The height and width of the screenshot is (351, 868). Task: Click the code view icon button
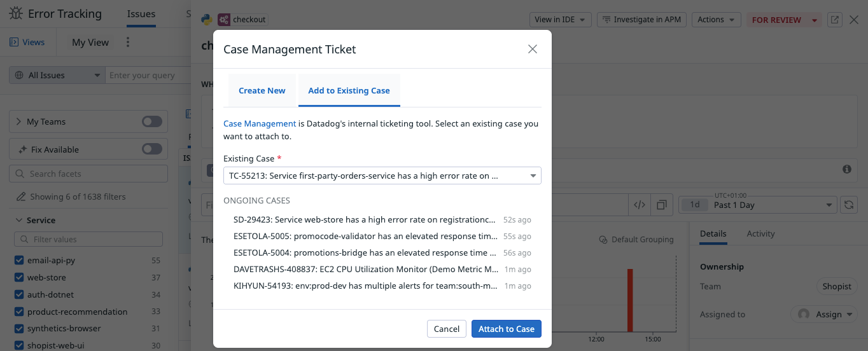pyautogui.click(x=640, y=205)
